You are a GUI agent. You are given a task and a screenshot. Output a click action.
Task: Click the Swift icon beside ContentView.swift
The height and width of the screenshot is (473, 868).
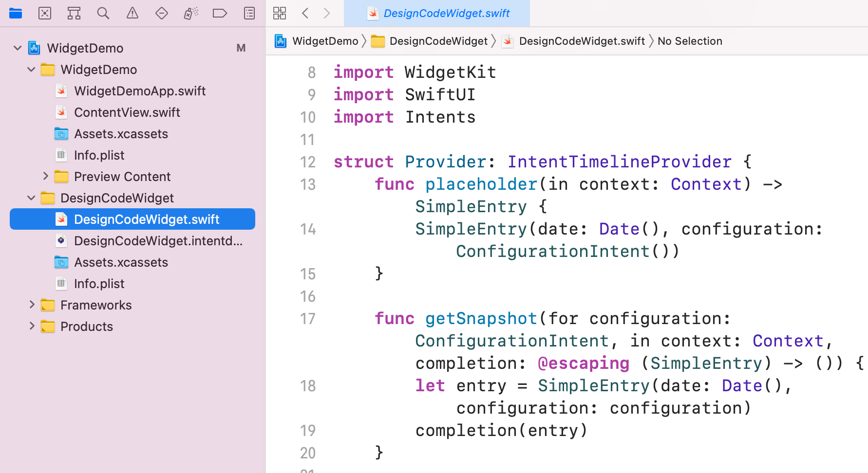tap(61, 112)
